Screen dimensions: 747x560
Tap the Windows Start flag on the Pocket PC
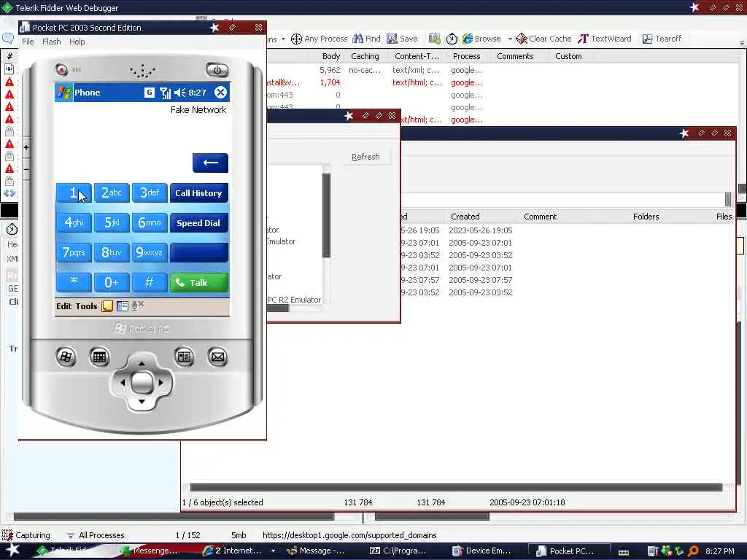pos(64,93)
